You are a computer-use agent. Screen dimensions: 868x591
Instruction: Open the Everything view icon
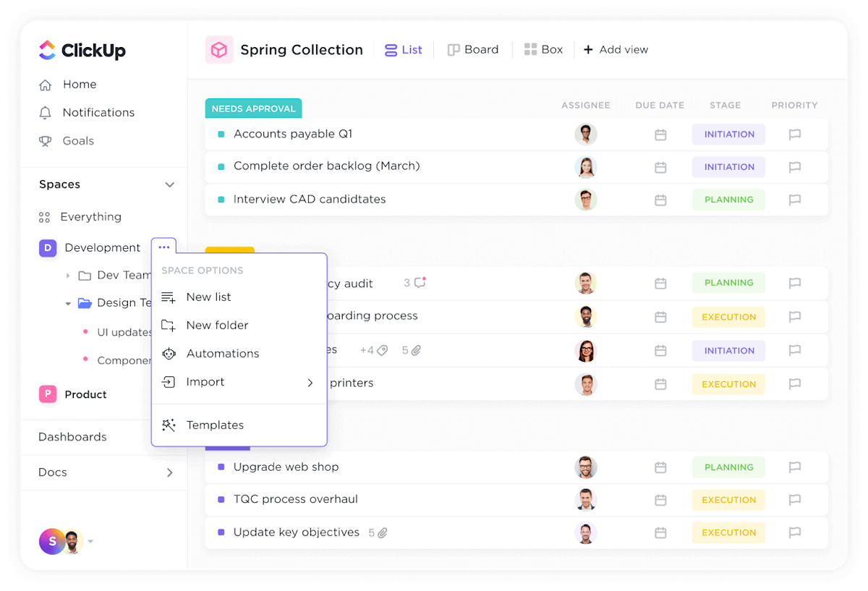(46, 216)
